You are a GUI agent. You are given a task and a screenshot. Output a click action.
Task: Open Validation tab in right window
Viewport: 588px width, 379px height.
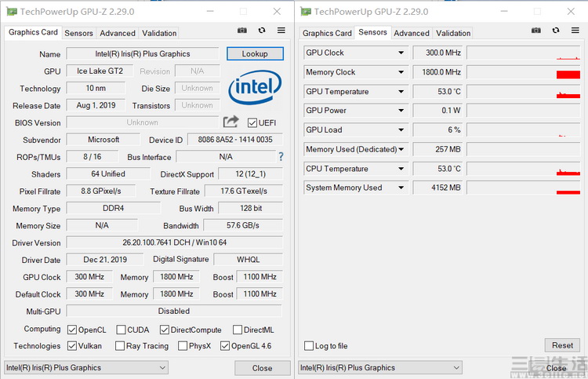(x=453, y=34)
